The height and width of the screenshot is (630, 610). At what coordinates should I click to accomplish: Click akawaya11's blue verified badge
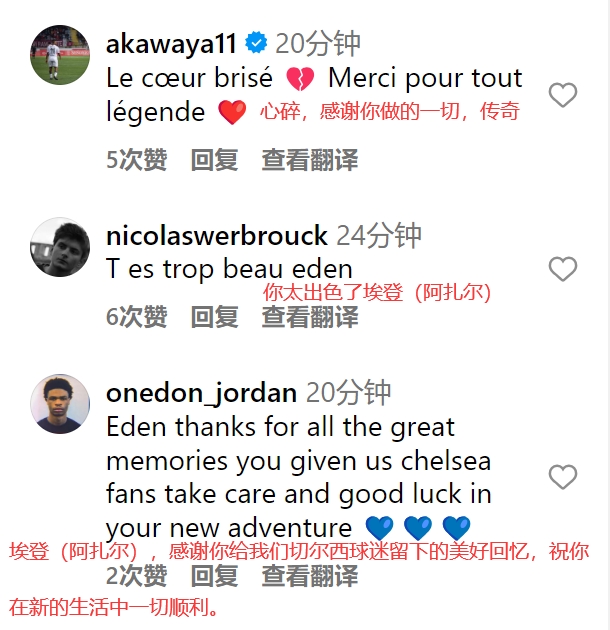point(256,42)
